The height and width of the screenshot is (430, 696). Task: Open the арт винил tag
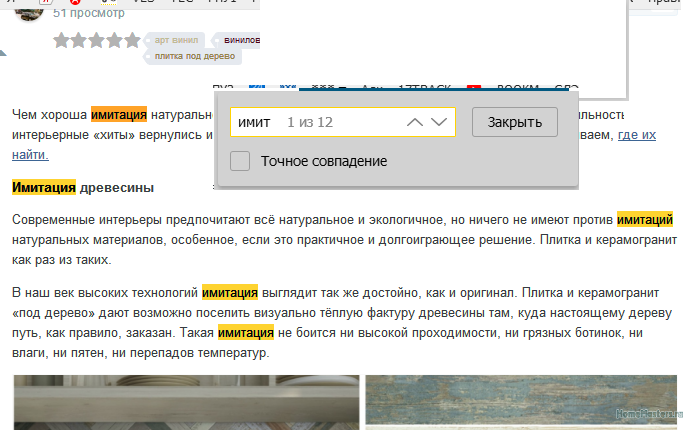pyautogui.click(x=176, y=40)
